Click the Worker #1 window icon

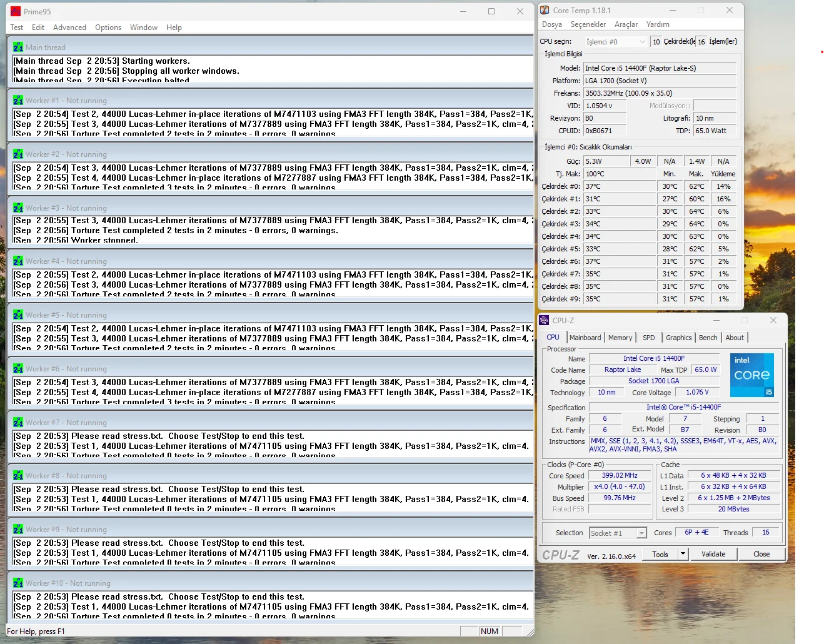18,101
